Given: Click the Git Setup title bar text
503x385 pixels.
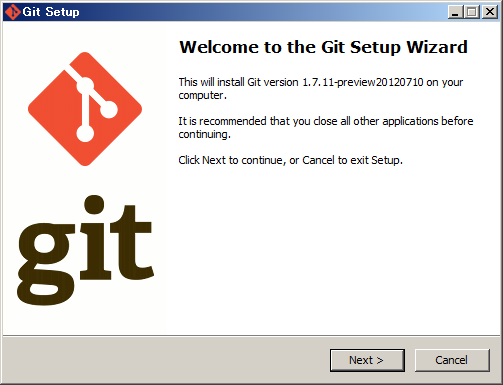Looking at the screenshot, I should pos(51,12).
